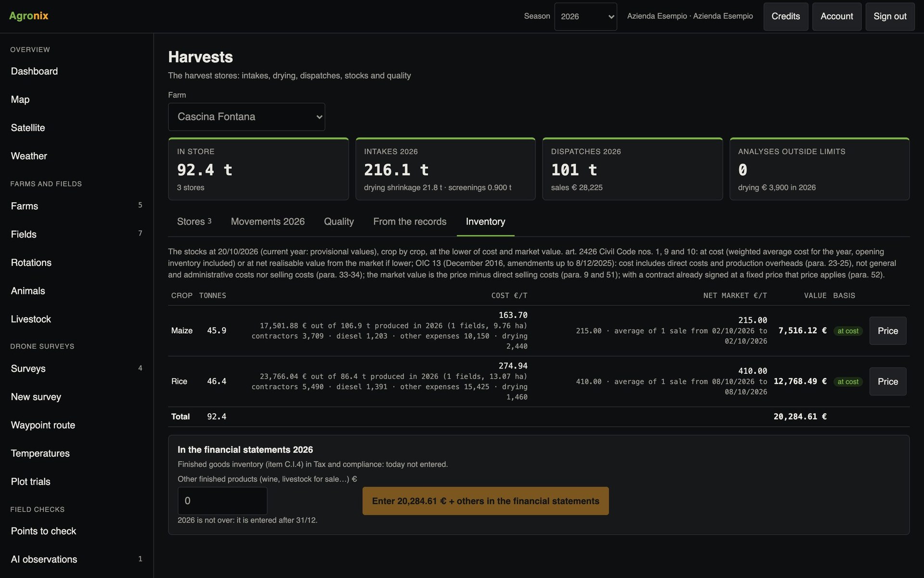Open New survey in the sidebar
924x578 pixels.
pos(77,397)
